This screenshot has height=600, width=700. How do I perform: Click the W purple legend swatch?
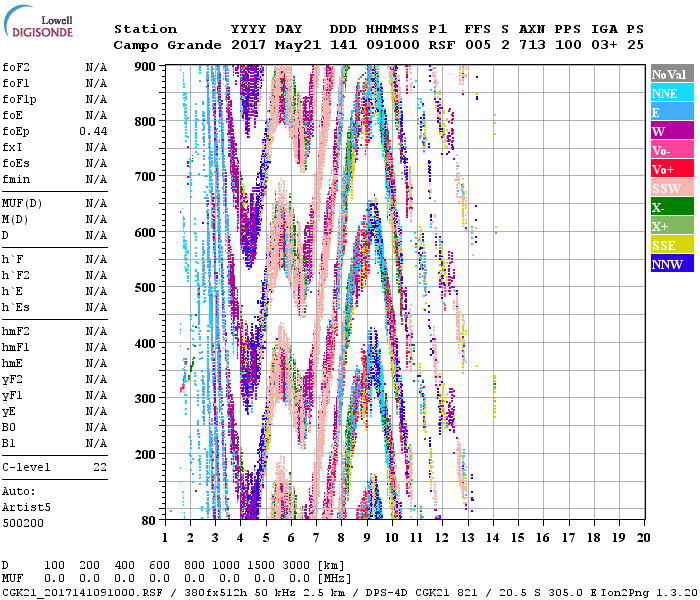670,131
